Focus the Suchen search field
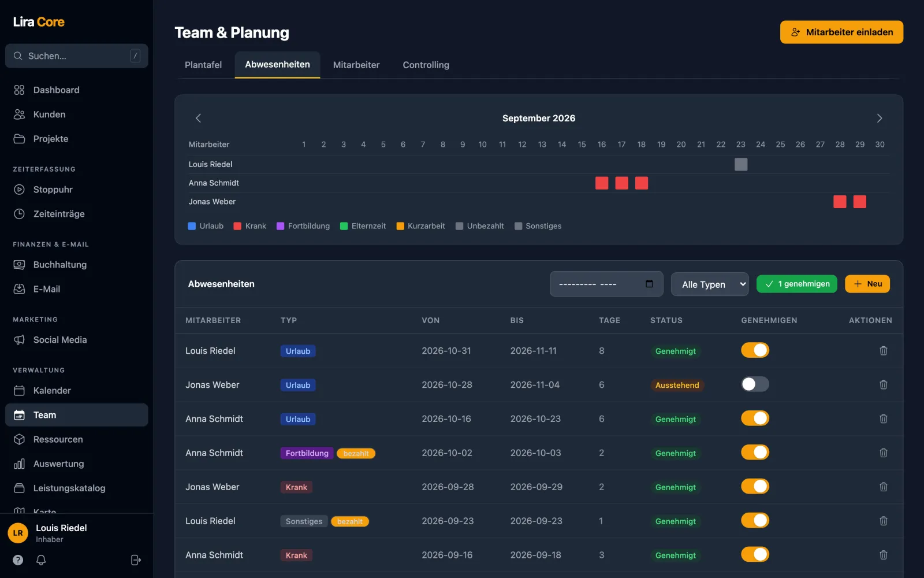The width and height of the screenshot is (924, 578). pos(76,56)
